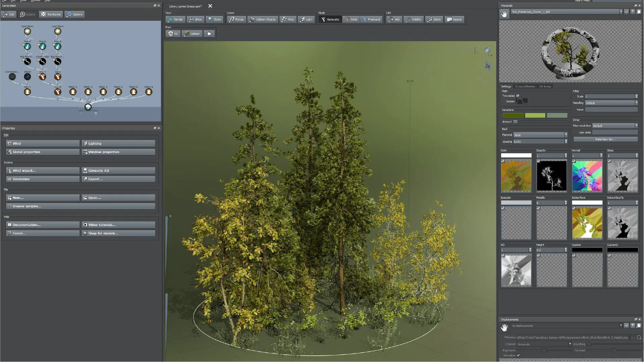Open the Global properties editor
Screen dimensions: 644x362
(43, 152)
